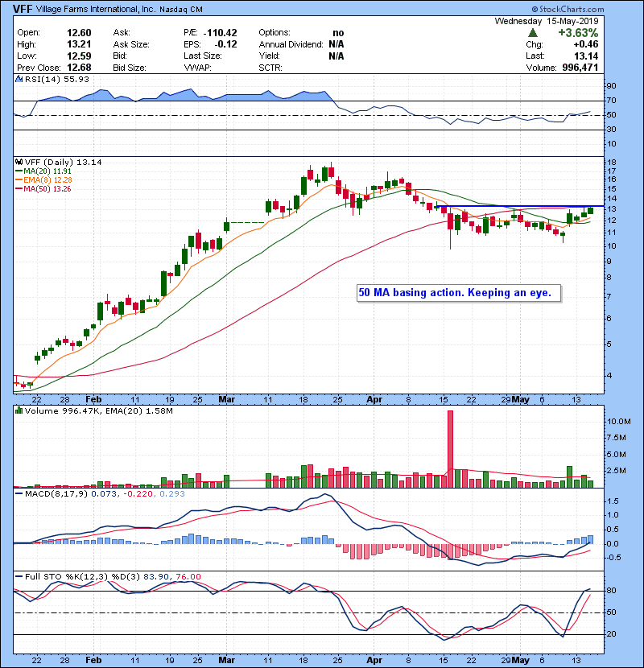Click the Annual Dividend label
Screen dimensions: 644x668
pyautogui.click(x=291, y=44)
